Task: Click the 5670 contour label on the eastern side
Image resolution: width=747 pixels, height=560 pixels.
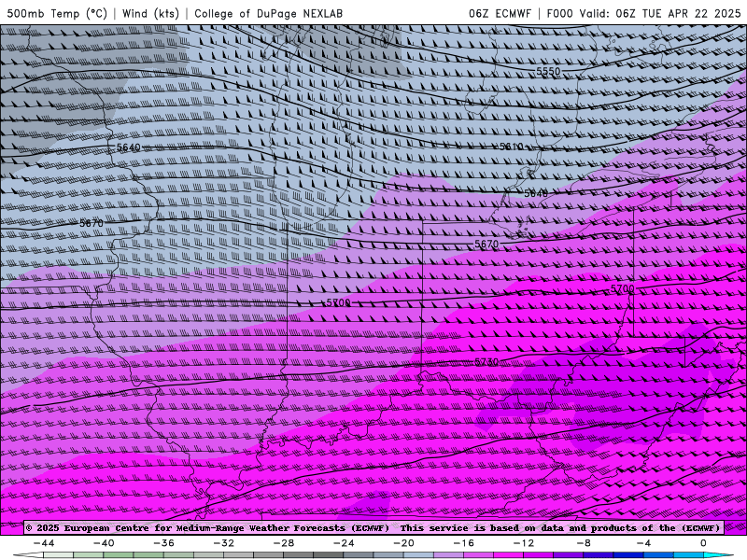Action: [x=486, y=245]
